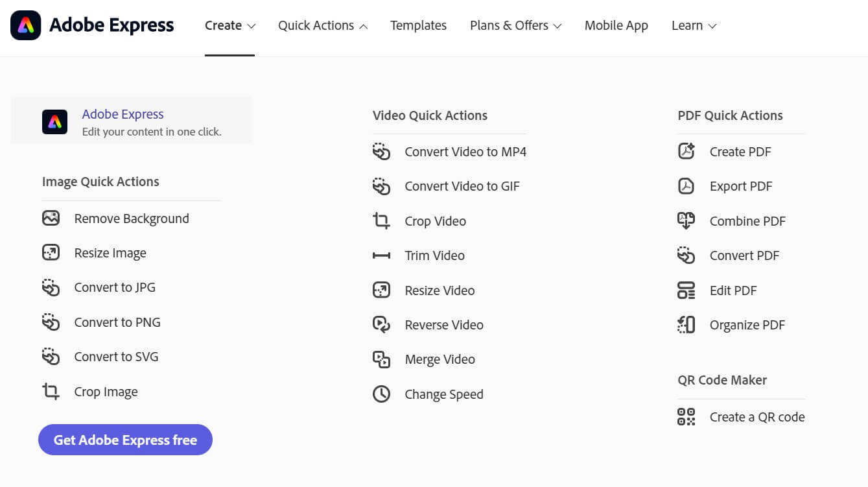Image resolution: width=868 pixels, height=487 pixels.
Task: Click the Trim Video icon
Action: point(381,255)
